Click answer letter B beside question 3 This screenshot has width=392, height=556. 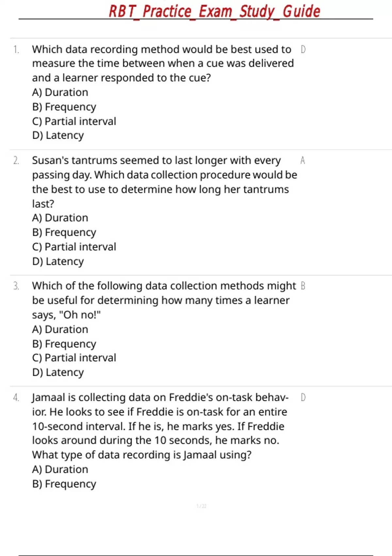(x=303, y=286)
